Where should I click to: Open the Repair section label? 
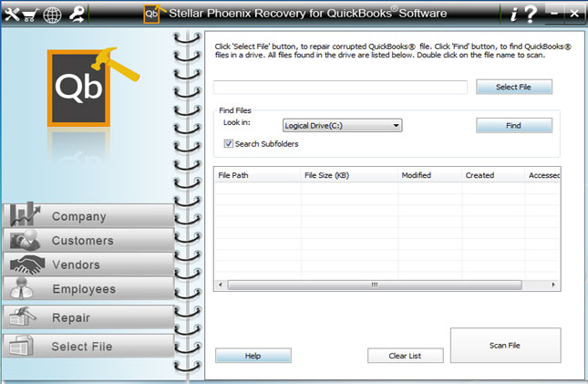click(x=71, y=317)
